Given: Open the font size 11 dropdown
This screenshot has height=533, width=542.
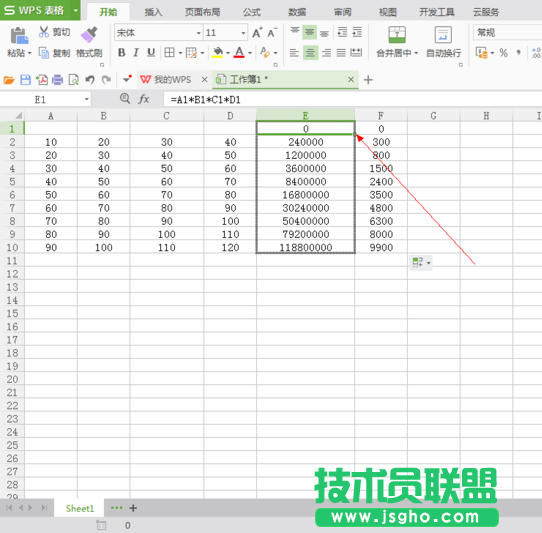Looking at the screenshot, I should [x=243, y=33].
